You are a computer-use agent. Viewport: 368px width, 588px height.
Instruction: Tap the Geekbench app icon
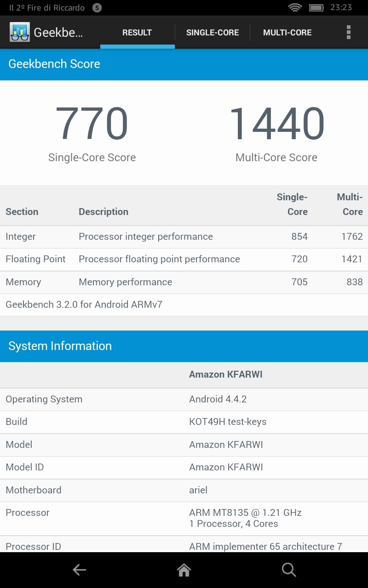pyautogui.click(x=20, y=32)
